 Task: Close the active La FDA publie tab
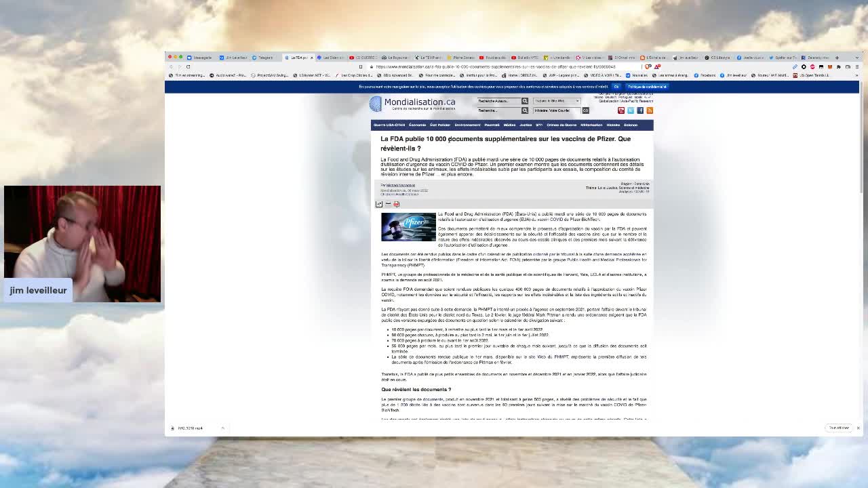point(311,58)
